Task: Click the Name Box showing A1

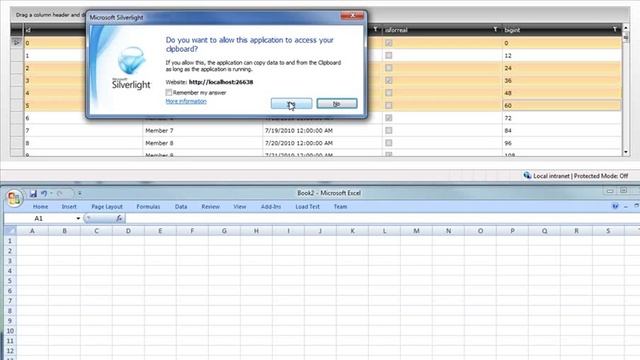Action: point(39,218)
